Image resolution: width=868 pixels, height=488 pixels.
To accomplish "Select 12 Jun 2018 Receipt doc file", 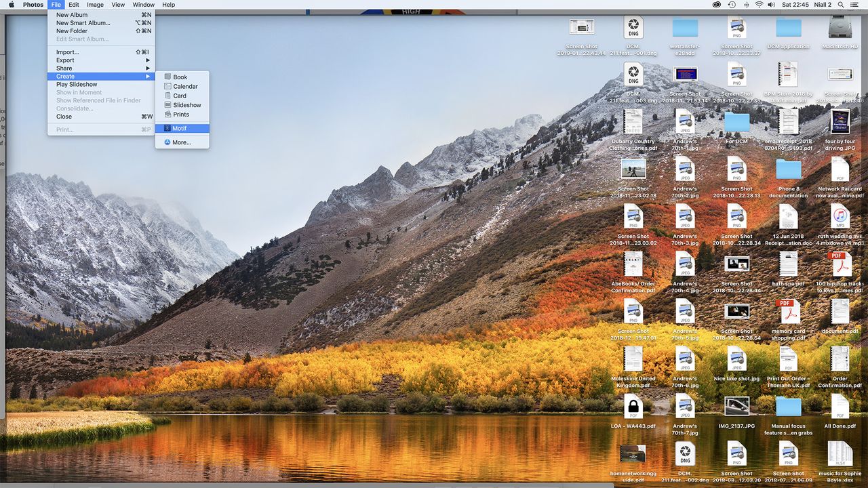I will (x=788, y=216).
